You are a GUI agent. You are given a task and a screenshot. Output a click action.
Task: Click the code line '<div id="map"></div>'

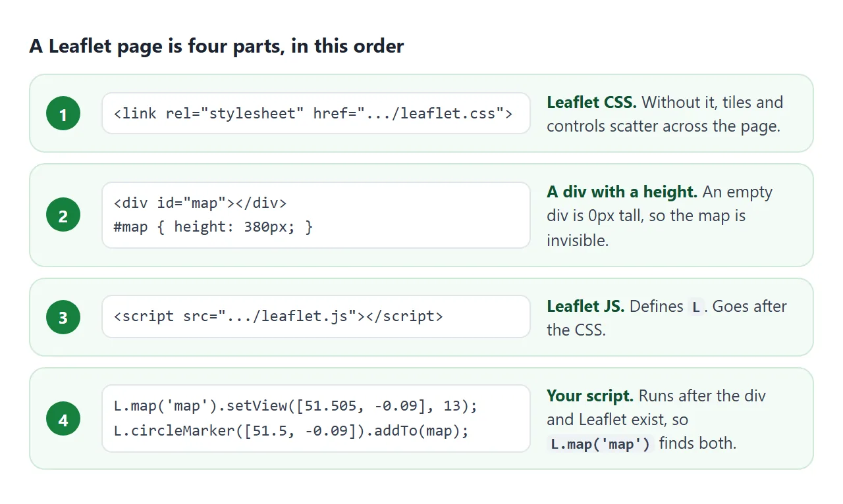coord(200,203)
